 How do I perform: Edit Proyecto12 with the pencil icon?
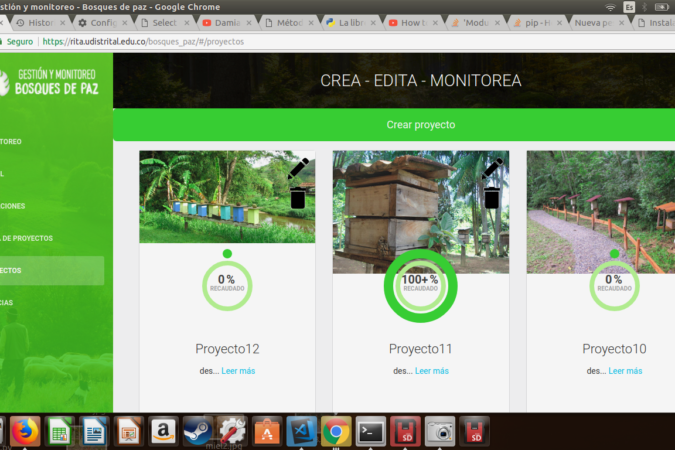click(x=298, y=168)
